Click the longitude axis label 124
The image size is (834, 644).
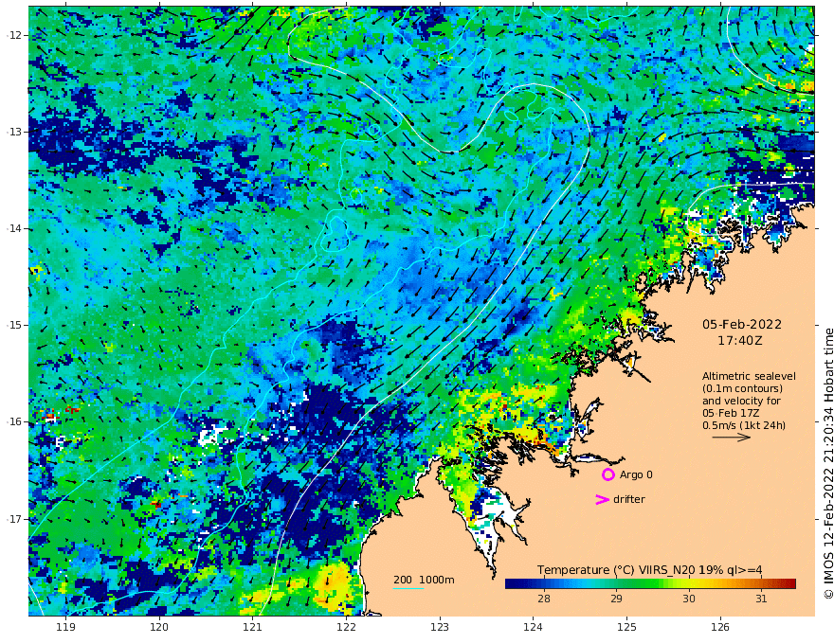[533, 628]
